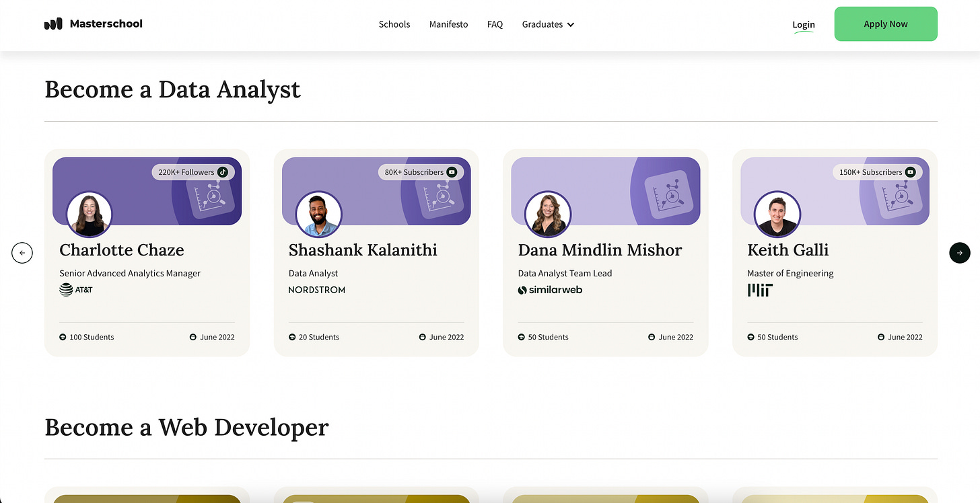Open Keith Galli name heading
This screenshot has height=503, width=980.
788,250
